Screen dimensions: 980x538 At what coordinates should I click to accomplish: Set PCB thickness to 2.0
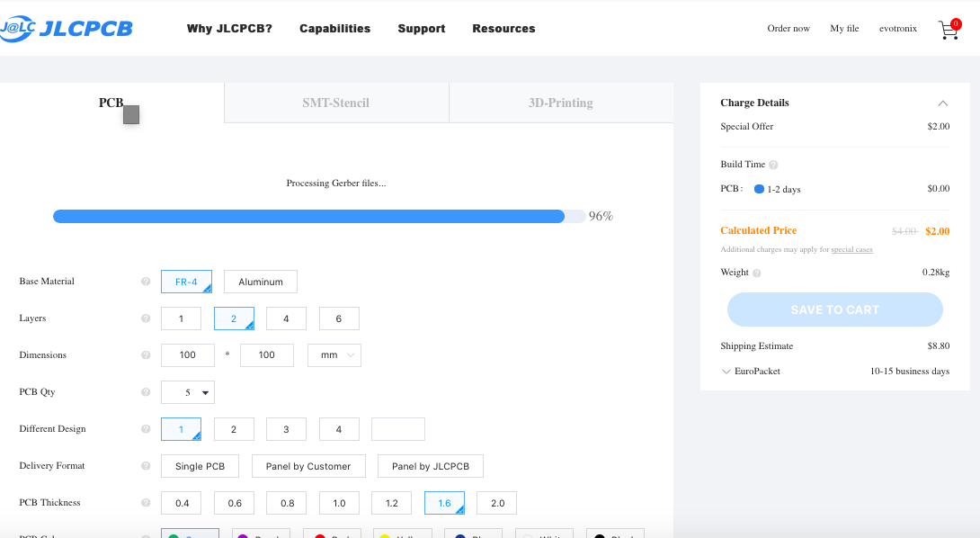coord(497,503)
